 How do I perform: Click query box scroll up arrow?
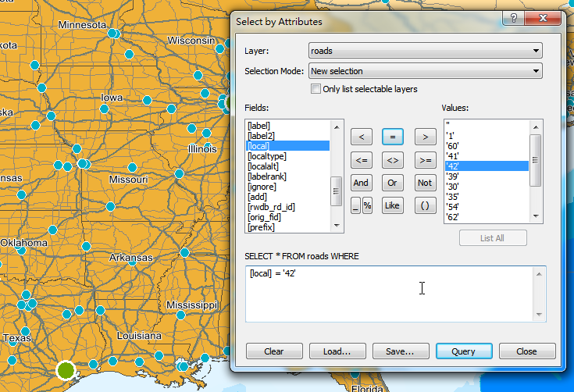pos(539,274)
